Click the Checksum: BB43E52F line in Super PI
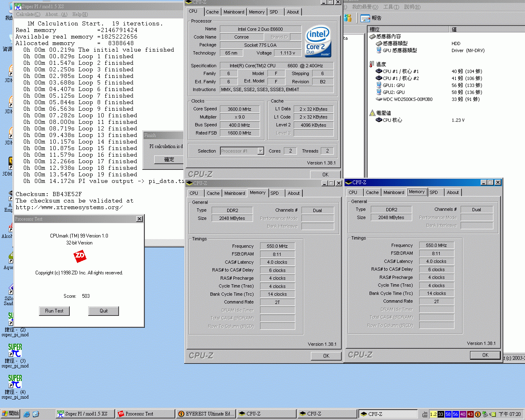 [x=49, y=194]
